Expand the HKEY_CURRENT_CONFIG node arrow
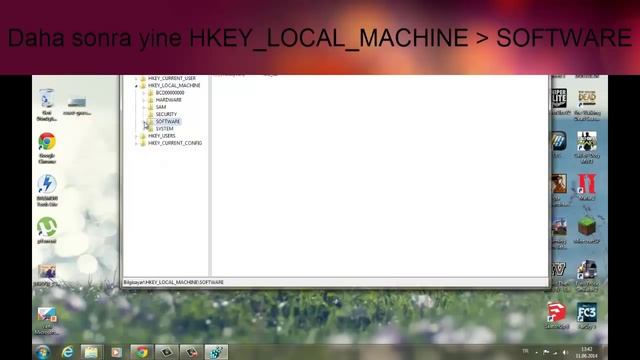Viewport: 640px width, 360px height. [136, 143]
